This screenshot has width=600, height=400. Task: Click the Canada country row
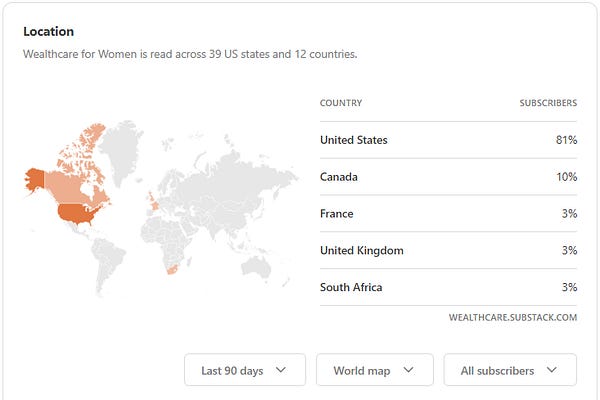448,177
